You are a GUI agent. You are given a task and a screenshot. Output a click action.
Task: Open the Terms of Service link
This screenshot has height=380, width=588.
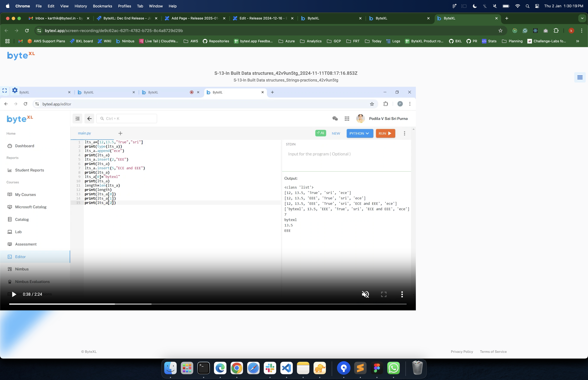click(493, 352)
